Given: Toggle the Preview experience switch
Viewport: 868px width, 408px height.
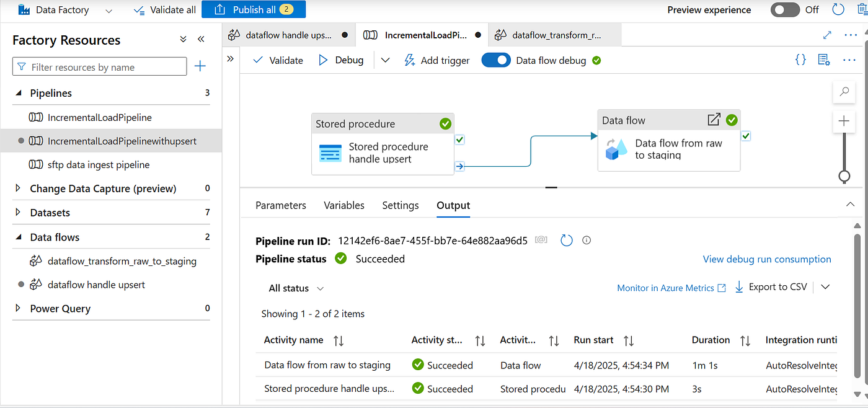Looking at the screenshot, I should click(x=785, y=10).
